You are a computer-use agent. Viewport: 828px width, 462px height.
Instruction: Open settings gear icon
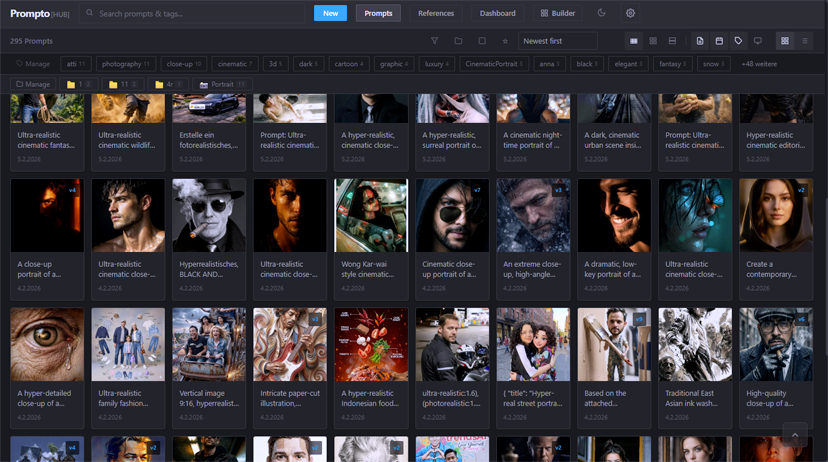click(630, 13)
